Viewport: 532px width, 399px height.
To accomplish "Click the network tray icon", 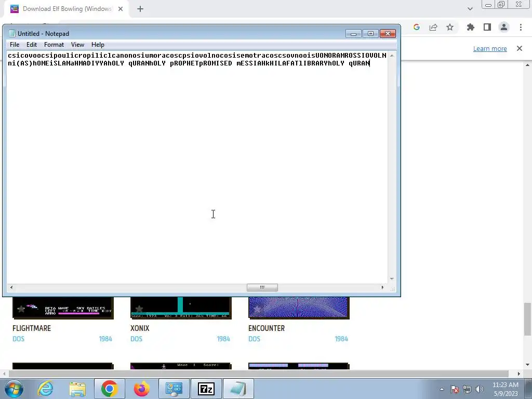I will (x=467, y=389).
